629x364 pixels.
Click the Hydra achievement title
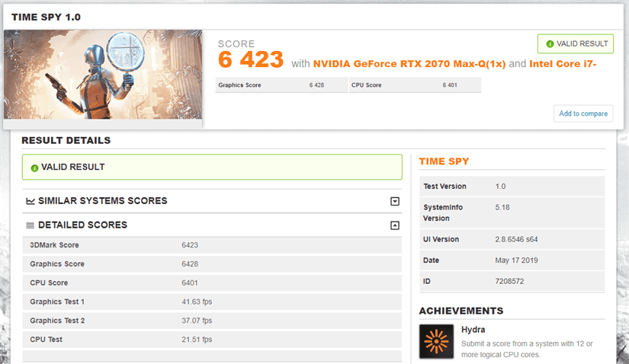(x=473, y=330)
